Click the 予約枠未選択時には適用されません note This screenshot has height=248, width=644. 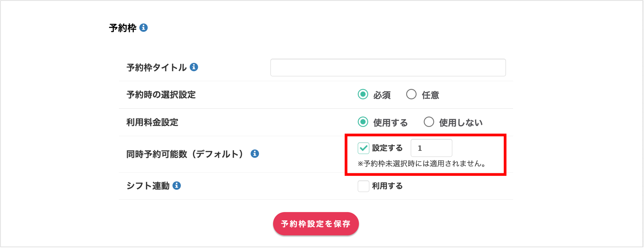coord(423,164)
